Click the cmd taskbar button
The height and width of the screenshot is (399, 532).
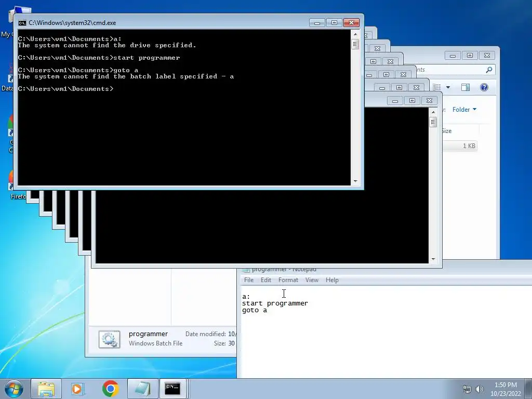click(172, 389)
